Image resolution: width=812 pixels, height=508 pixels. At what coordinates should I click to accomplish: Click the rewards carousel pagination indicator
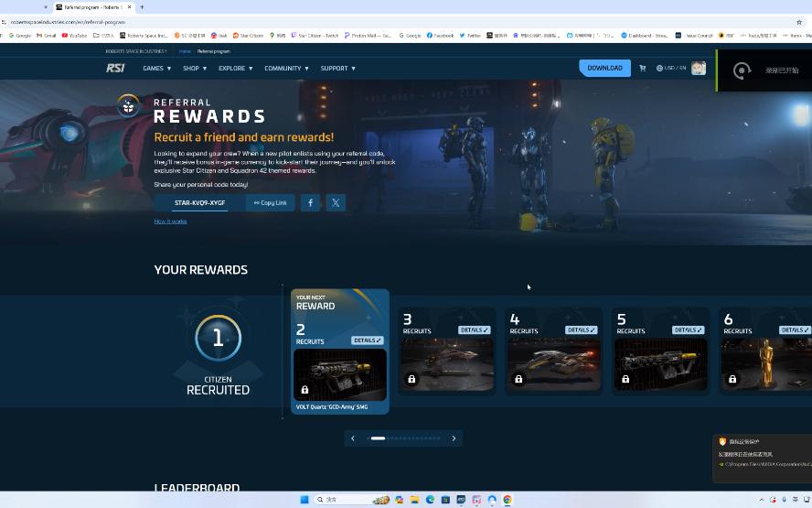404,438
